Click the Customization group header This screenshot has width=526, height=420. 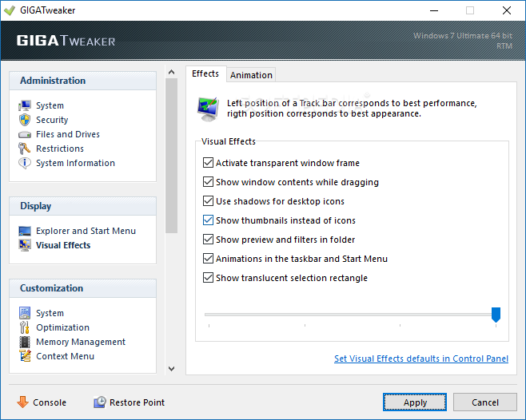pyautogui.click(x=83, y=288)
